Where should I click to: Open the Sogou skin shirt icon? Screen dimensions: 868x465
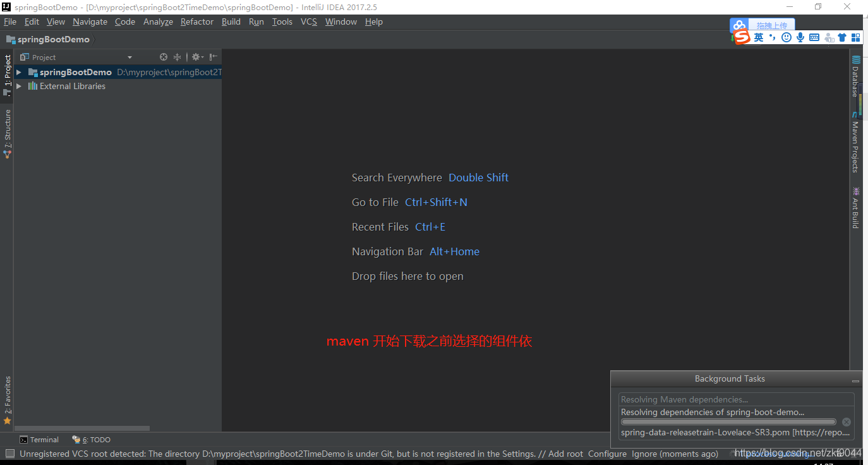click(842, 37)
